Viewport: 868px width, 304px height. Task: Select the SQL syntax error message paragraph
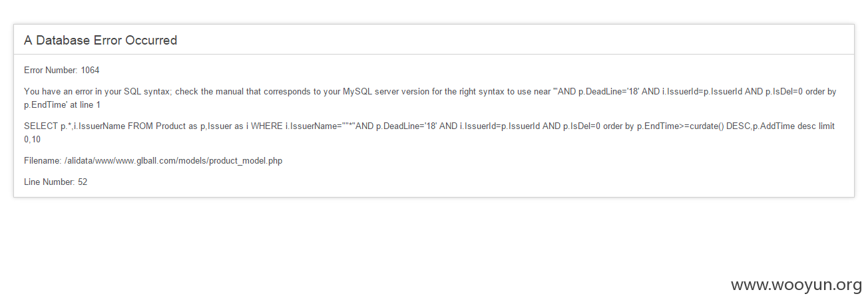(430, 98)
